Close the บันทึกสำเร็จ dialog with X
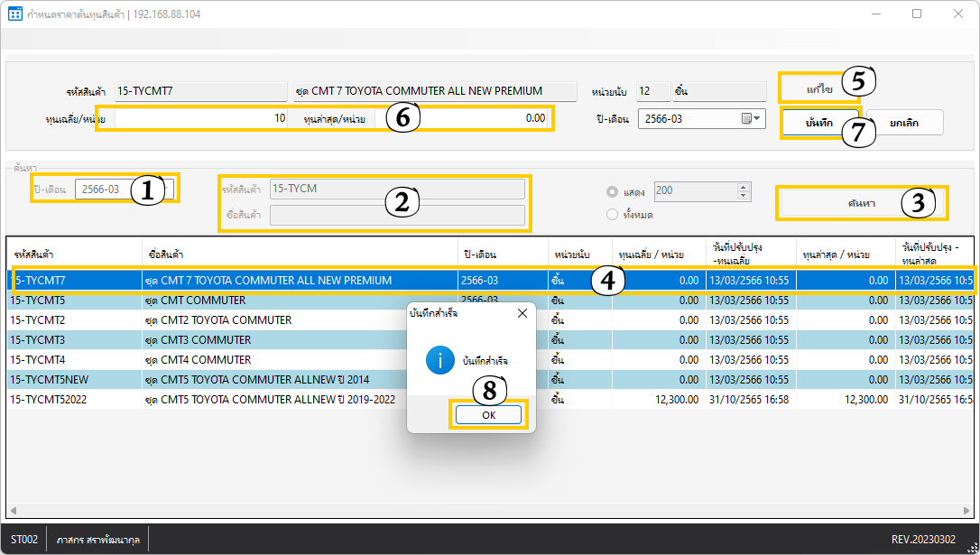This screenshot has width=980, height=555. (522, 313)
